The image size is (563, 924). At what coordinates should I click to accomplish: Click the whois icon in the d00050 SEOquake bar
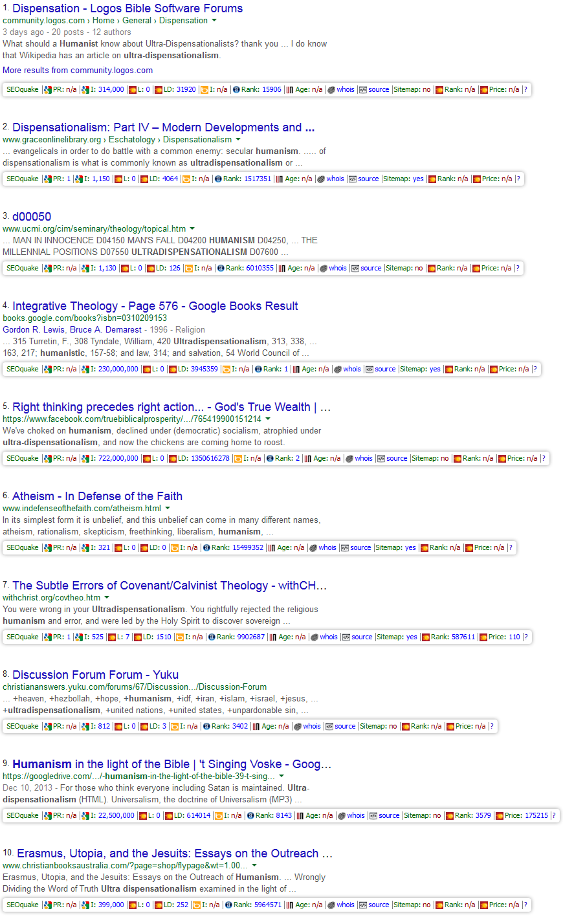point(323,269)
